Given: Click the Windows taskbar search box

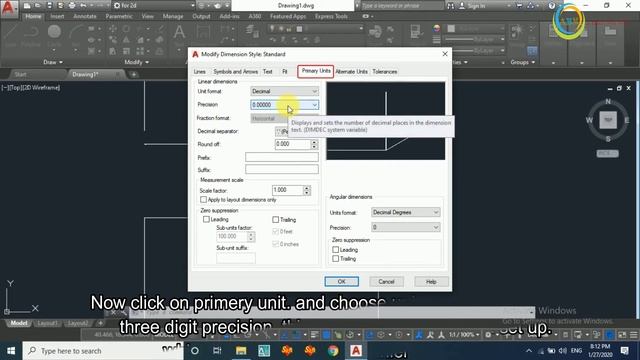Looking at the screenshot, I should (103, 351).
